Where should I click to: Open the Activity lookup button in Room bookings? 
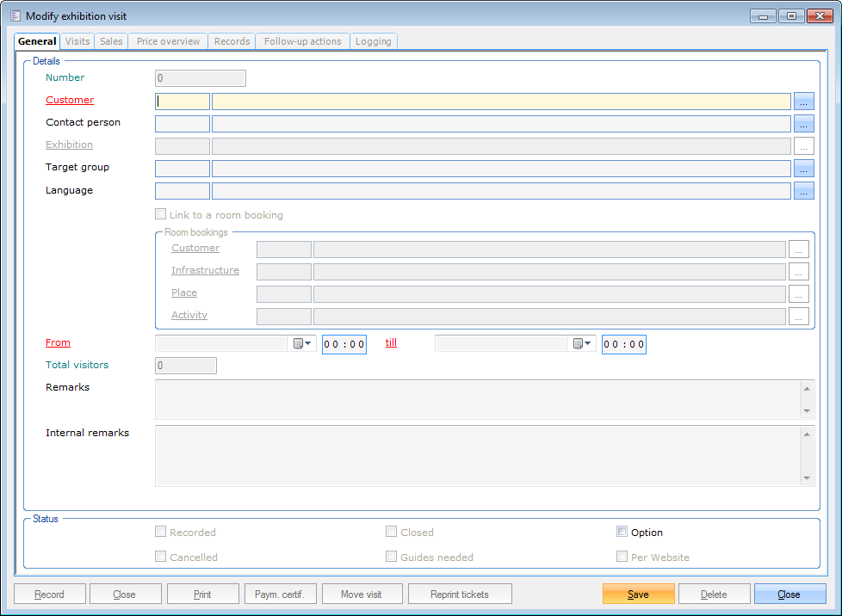(799, 317)
